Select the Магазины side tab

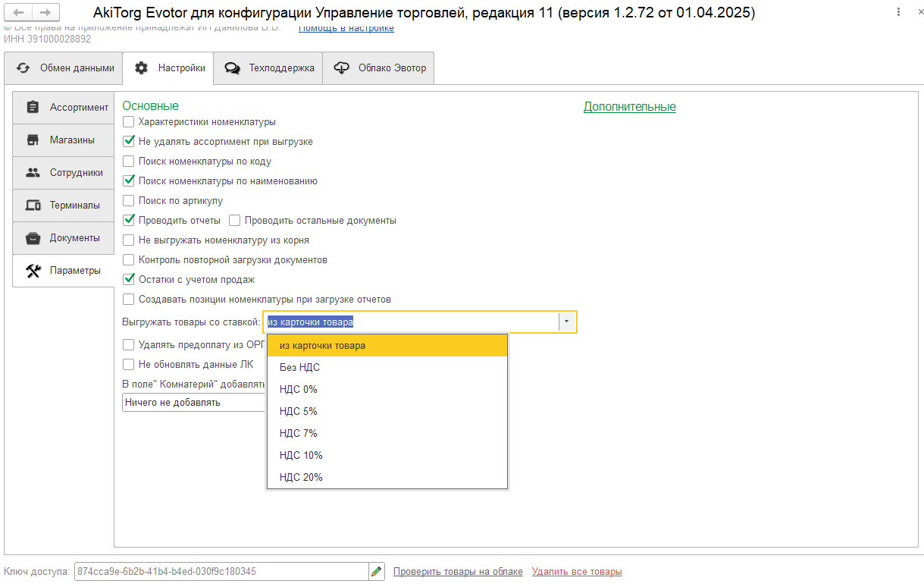pos(64,140)
